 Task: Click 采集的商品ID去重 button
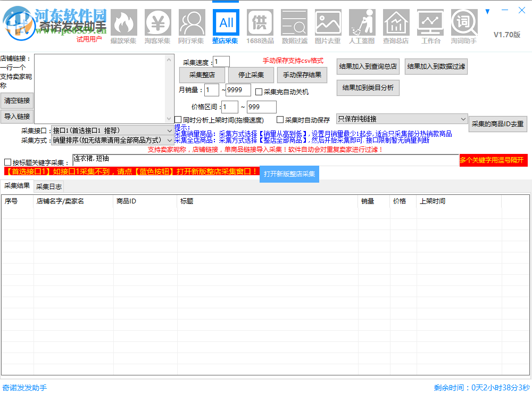point(498,124)
